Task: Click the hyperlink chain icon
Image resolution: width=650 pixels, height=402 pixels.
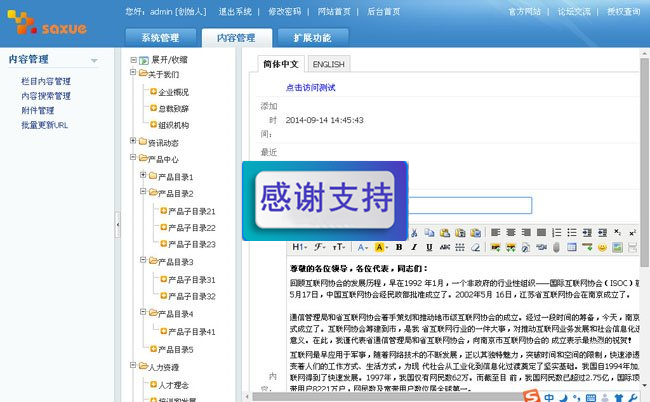Action: click(541, 247)
